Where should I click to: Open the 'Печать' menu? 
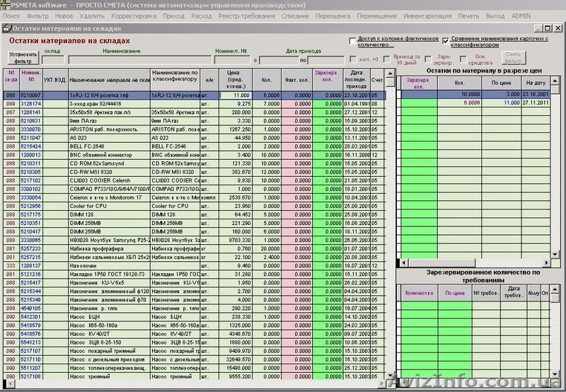[468, 15]
